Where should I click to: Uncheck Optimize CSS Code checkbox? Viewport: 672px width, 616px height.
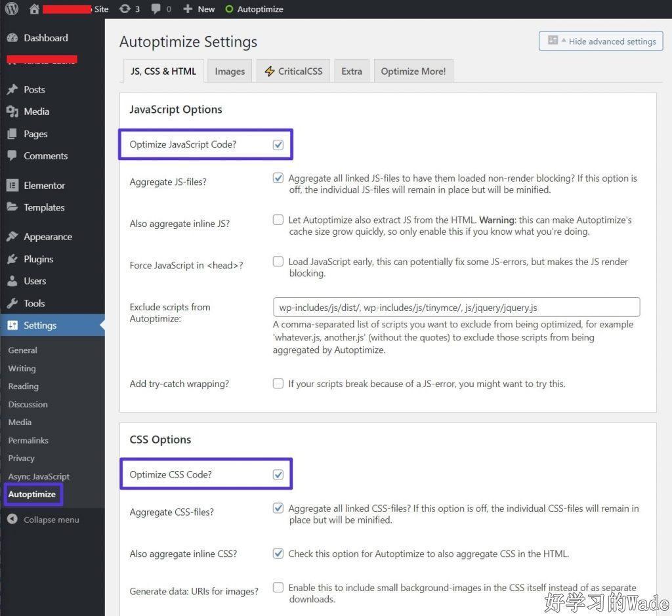coord(278,475)
